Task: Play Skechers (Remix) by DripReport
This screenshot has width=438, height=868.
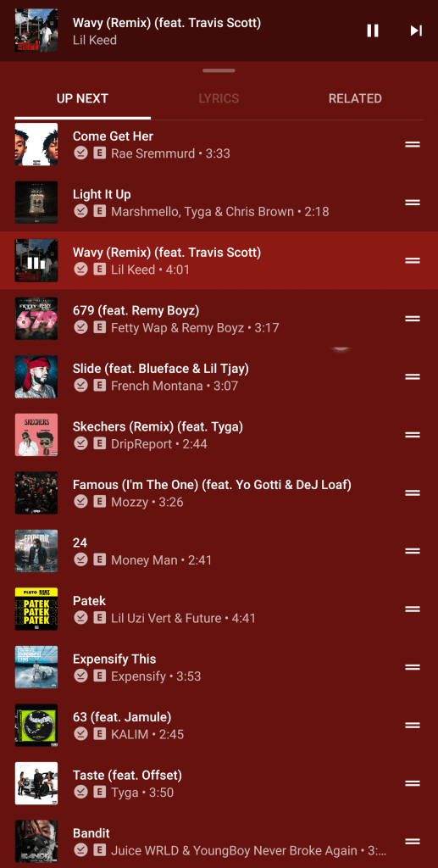Action: [x=219, y=435]
